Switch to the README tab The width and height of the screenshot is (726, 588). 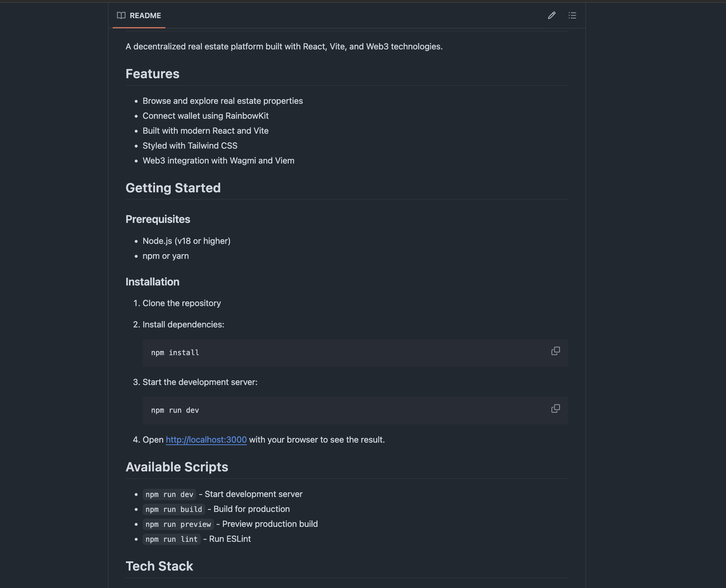[139, 16]
